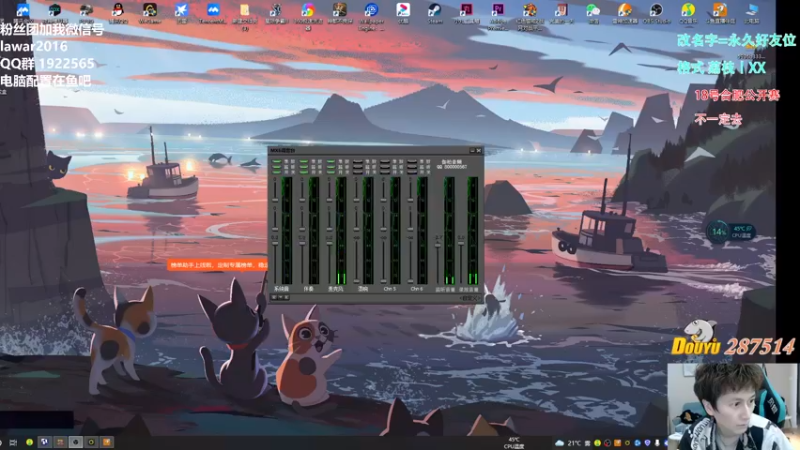Screen dimensions: 800x450
Task: Select the 麦克风 channel label
Action: [336, 289]
